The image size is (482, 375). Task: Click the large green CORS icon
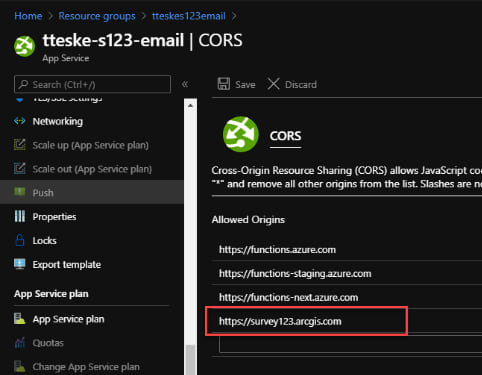pos(241,134)
